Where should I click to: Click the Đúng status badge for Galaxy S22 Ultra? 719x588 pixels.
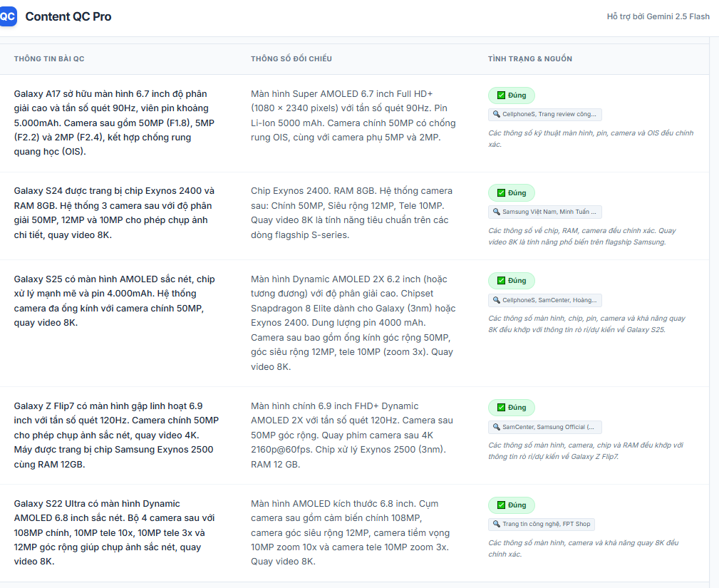[511, 505]
